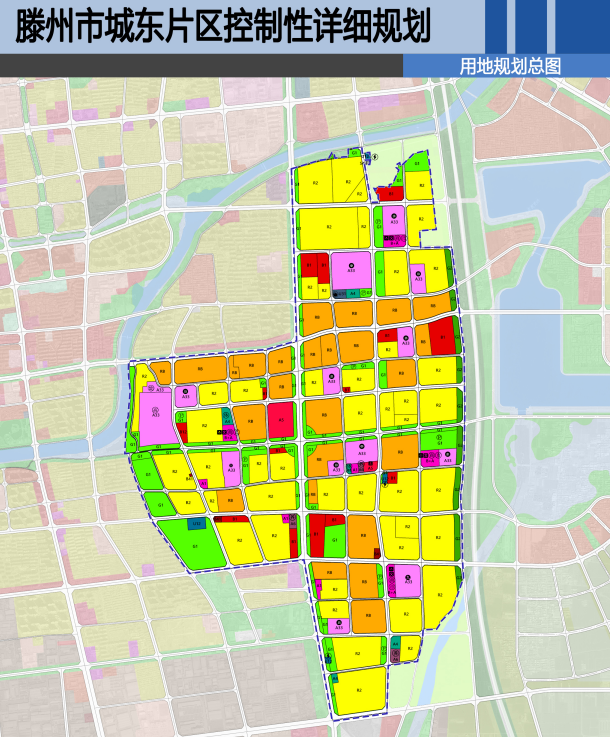This screenshot has height=737, width=610.
Task: Select the large green G1 park containing U12
Action: [193, 545]
